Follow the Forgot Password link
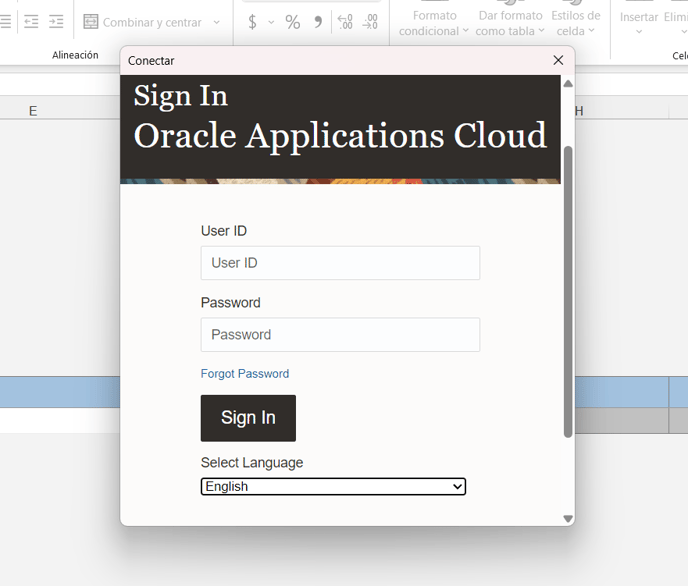Image resolution: width=688 pixels, height=586 pixels. (x=245, y=374)
